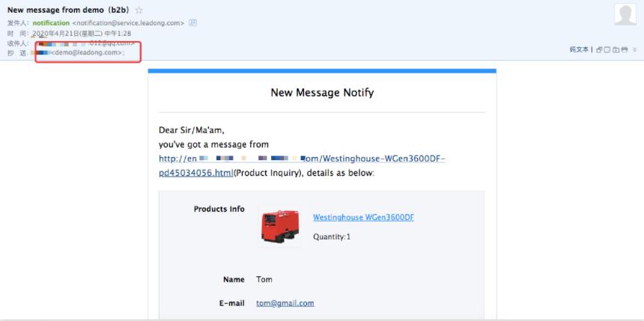Click the sender name notification
The width and height of the screenshot is (644, 321).
(x=51, y=23)
